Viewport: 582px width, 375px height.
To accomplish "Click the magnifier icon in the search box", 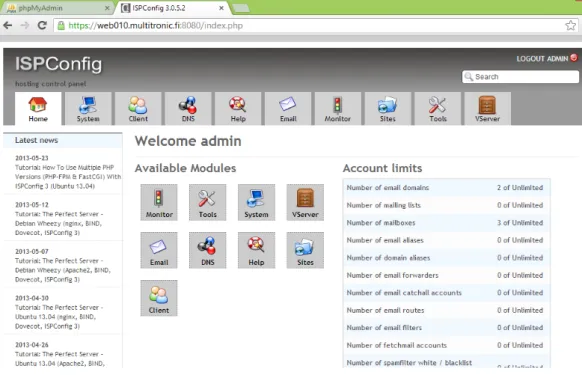I will point(469,76).
